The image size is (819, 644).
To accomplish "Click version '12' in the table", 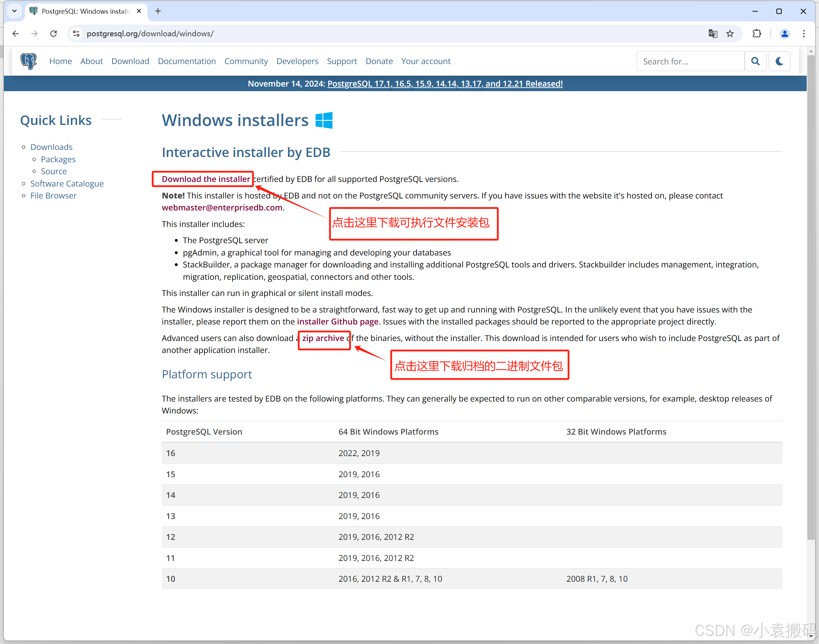I will 171,537.
